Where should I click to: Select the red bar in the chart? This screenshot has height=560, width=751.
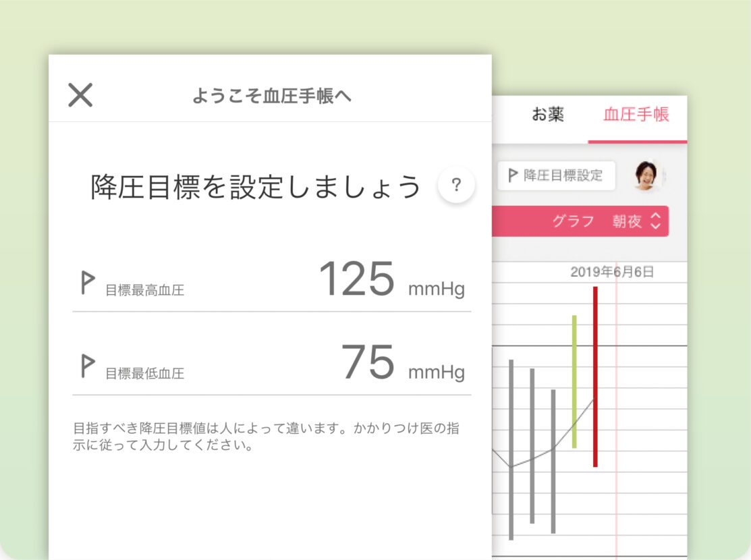[x=595, y=376]
